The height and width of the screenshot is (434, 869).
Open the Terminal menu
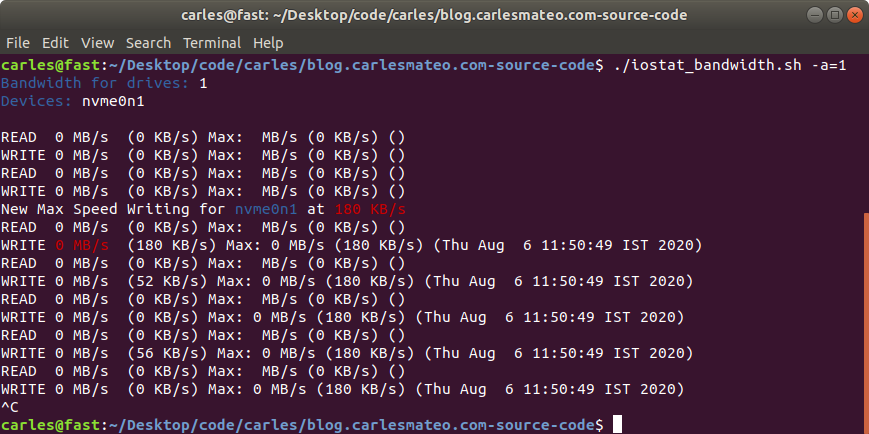212,43
